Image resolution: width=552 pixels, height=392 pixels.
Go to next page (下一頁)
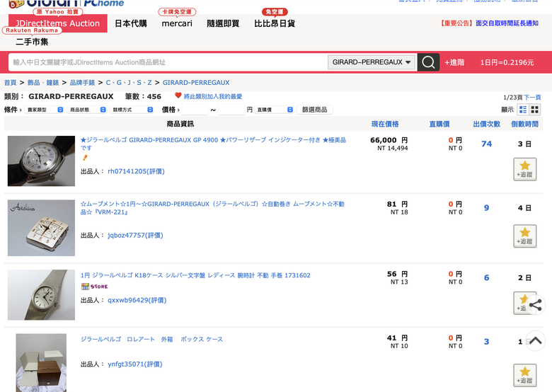pos(532,98)
